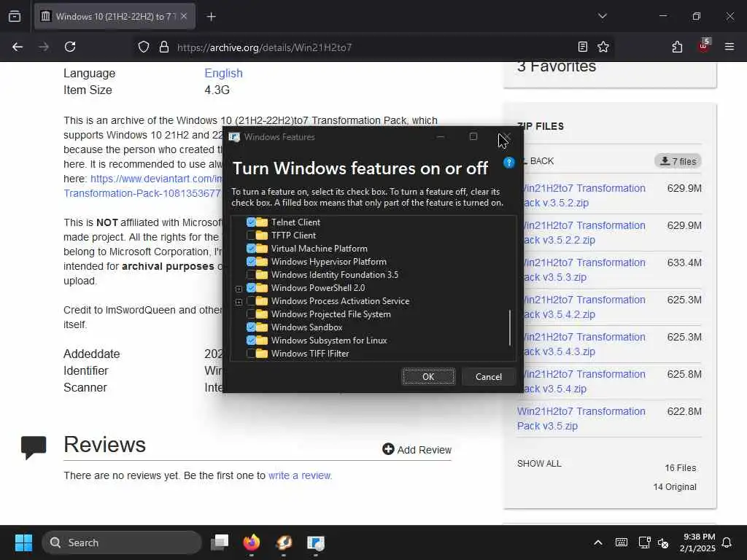This screenshot has width=747, height=560.
Task: Open notifications bell icon
Action: pos(727,542)
